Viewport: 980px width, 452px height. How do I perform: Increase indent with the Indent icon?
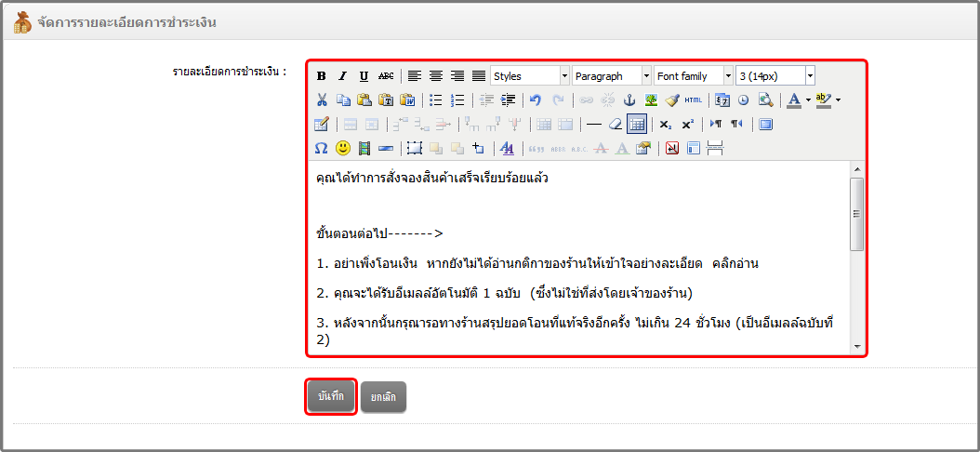[x=508, y=100]
